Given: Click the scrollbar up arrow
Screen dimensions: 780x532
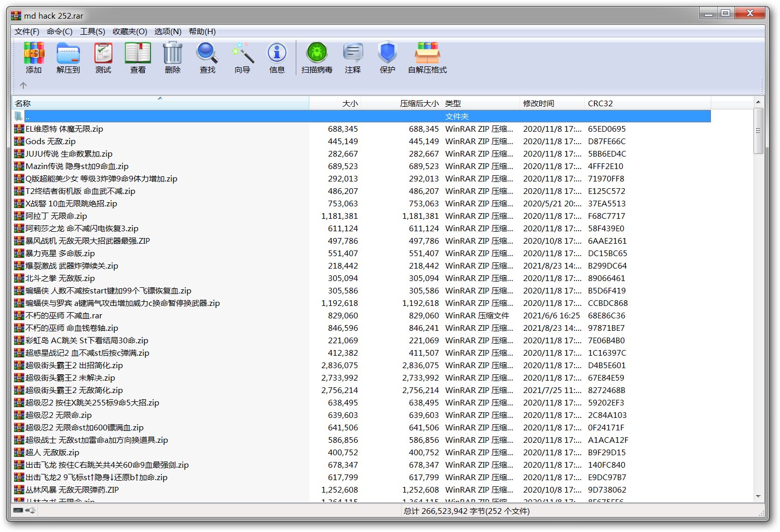Looking at the screenshot, I should coord(758,102).
